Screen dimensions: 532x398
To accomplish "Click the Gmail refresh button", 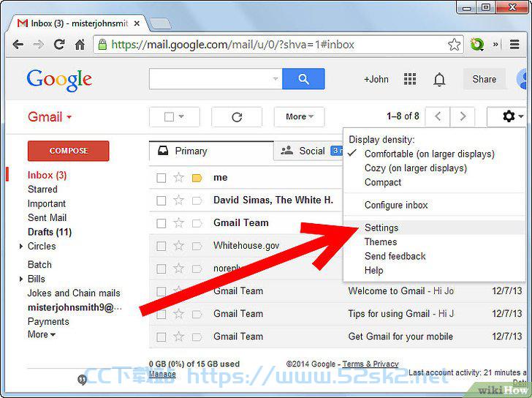I will (237, 117).
